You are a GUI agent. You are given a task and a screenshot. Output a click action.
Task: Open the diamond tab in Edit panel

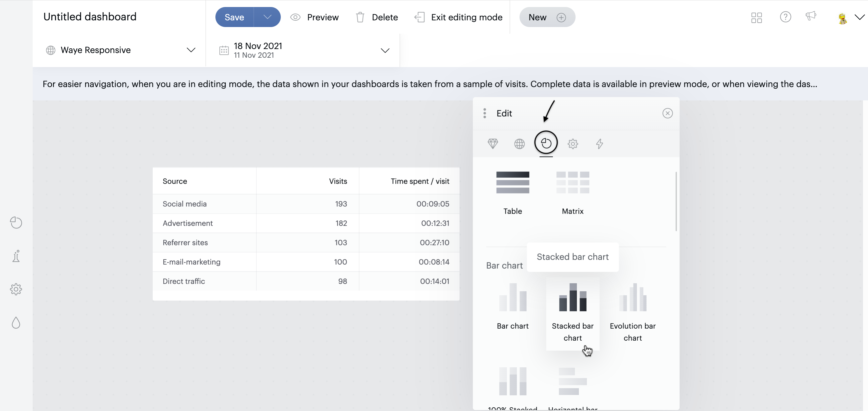[x=493, y=144]
